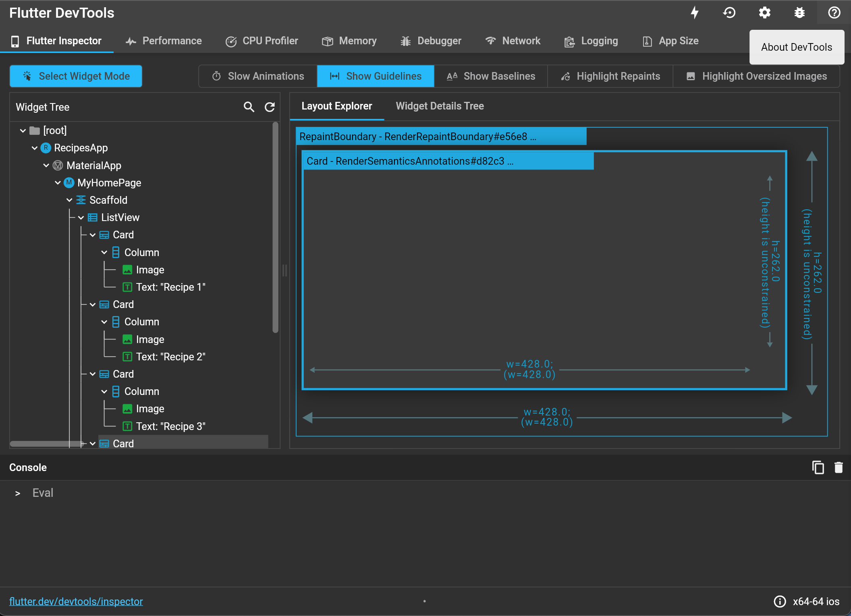The width and height of the screenshot is (851, 616).
Task: Click the ListView widget icon
Action: point(93,217)
